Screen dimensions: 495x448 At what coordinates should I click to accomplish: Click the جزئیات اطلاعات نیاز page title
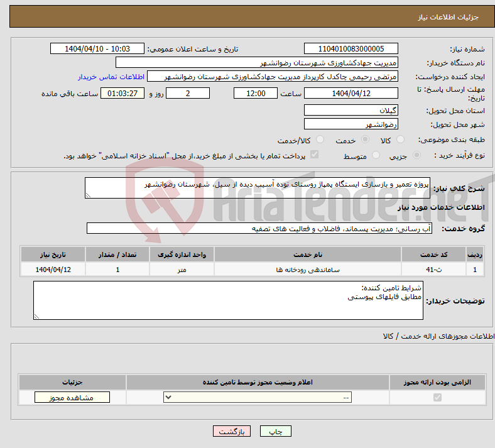point(449,17)
